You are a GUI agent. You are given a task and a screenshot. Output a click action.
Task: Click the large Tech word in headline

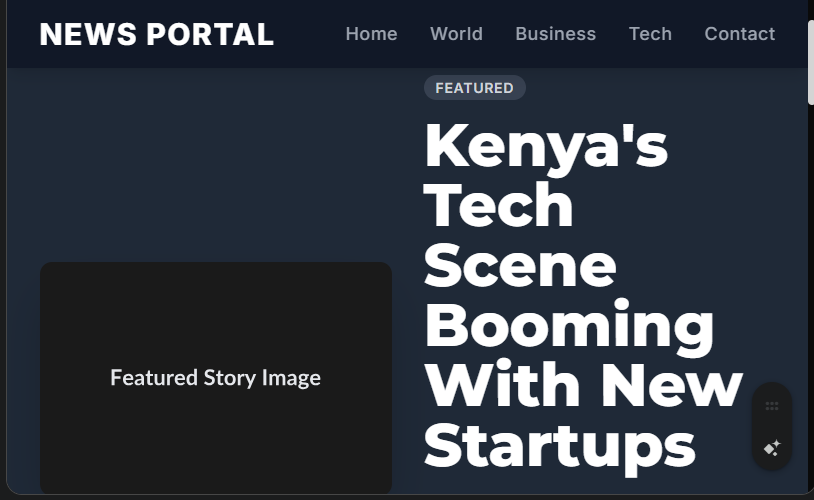pyautogui.click(x=499, y=205)
